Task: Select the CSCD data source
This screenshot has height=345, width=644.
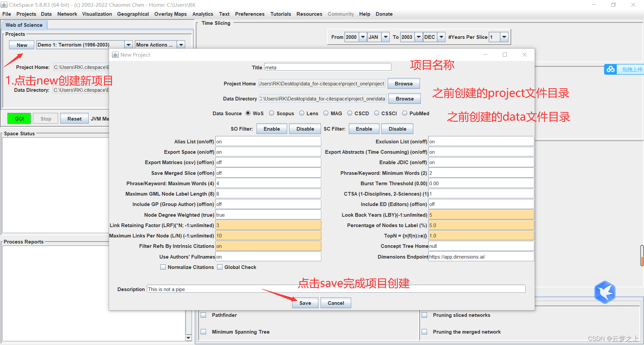Action: 350,113
